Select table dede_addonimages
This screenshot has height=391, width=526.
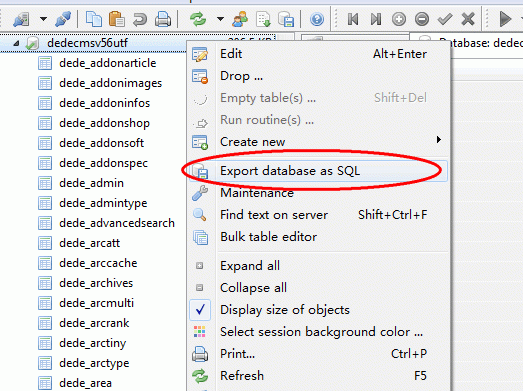[x=110, y=83]
